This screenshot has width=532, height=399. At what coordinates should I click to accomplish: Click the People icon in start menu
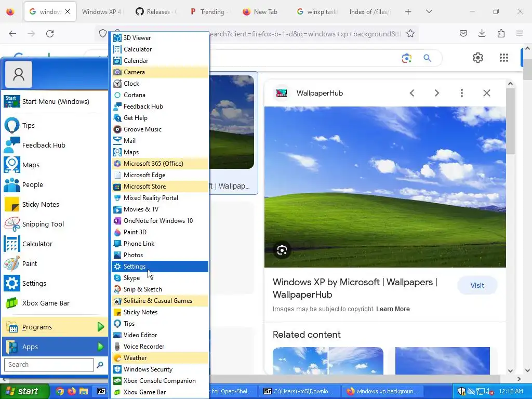pos(12,184)
